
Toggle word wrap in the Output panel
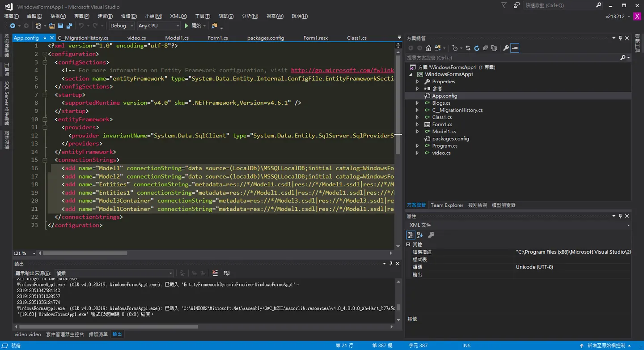(227, 273)
